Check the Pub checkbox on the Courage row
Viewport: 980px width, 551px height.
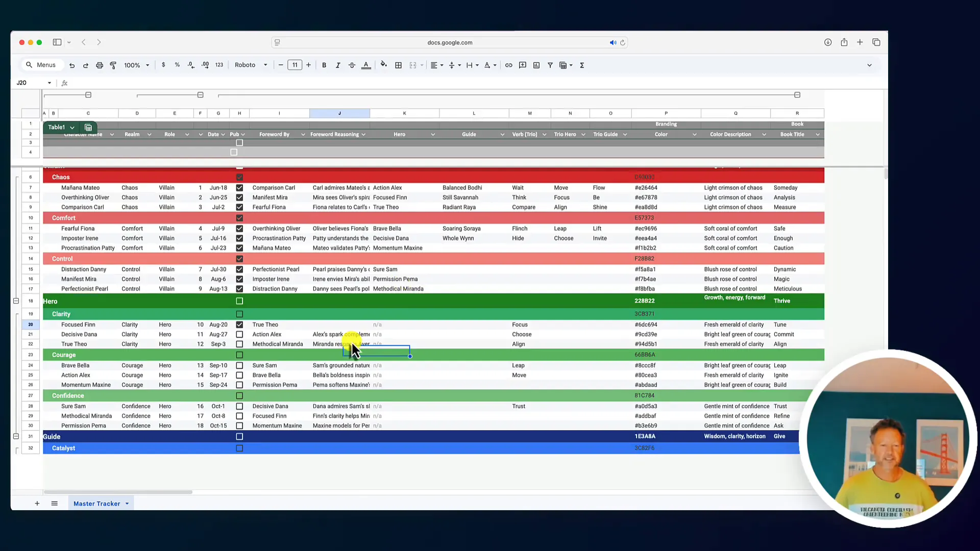(239, 355)
